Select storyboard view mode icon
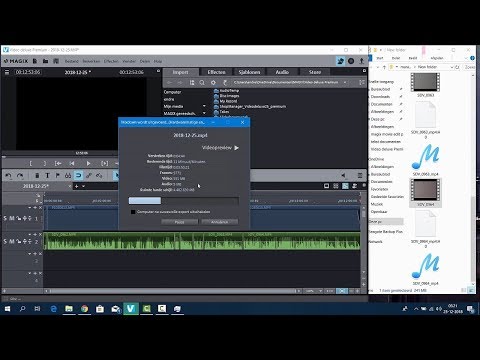Viewport: 480px width, 360px height. 327,186
